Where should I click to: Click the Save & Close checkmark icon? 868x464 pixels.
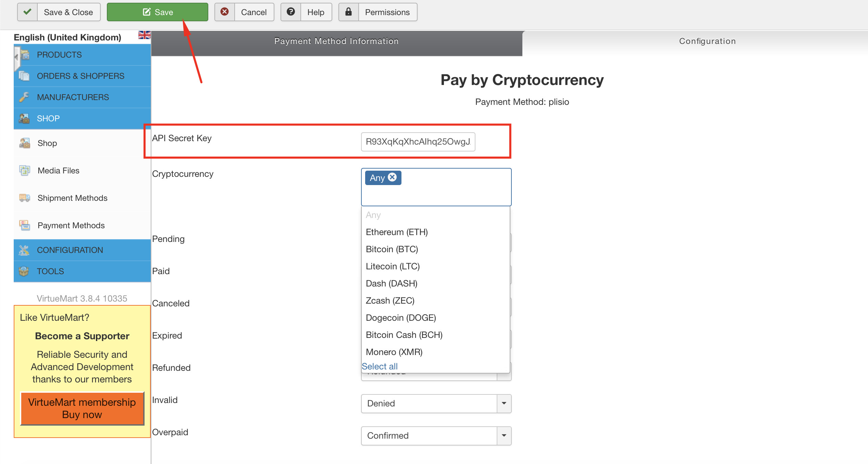[x=27, y=12]
